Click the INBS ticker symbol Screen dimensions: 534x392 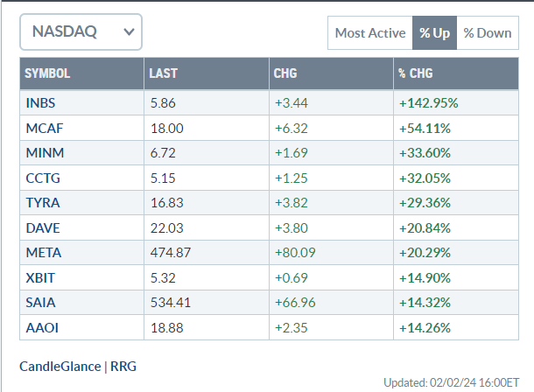[40, 103]
